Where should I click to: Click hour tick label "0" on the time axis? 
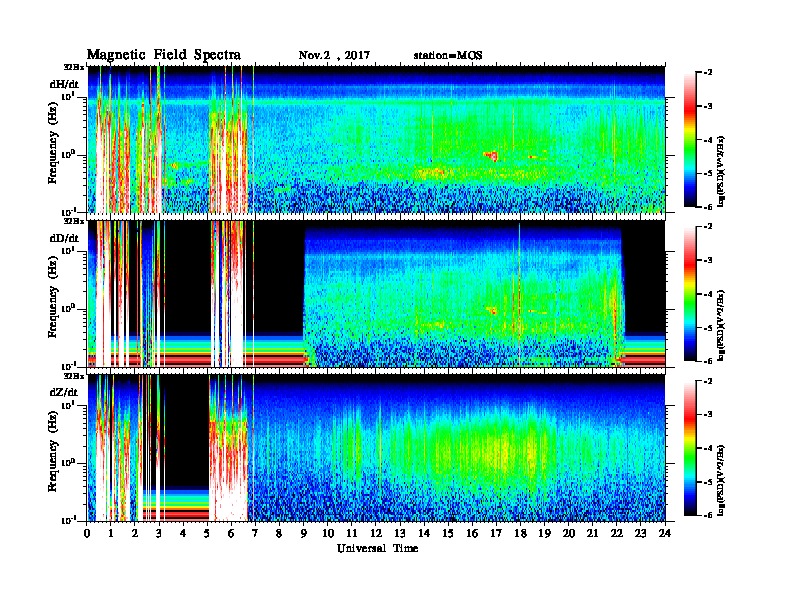pyautogui.click(x=87, y=533)
